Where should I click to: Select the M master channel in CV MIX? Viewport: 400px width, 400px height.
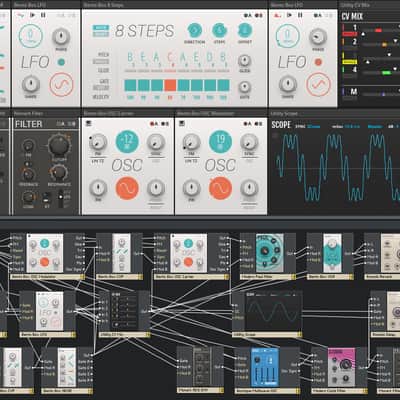coord(354,91)
